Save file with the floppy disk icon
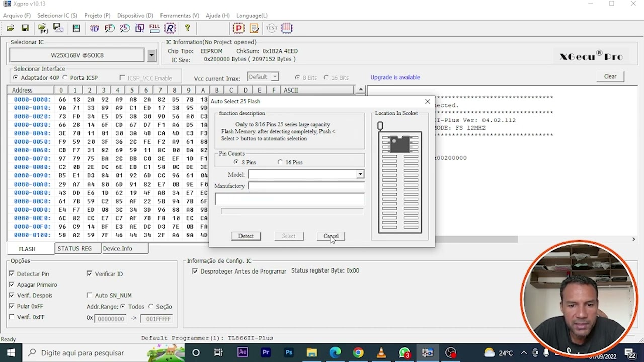This screenshot has height=362, width=644. [x=25, y=28]
